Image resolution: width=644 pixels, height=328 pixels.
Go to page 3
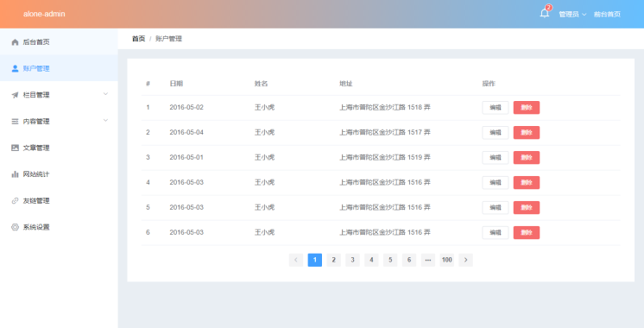coord(352,260)
